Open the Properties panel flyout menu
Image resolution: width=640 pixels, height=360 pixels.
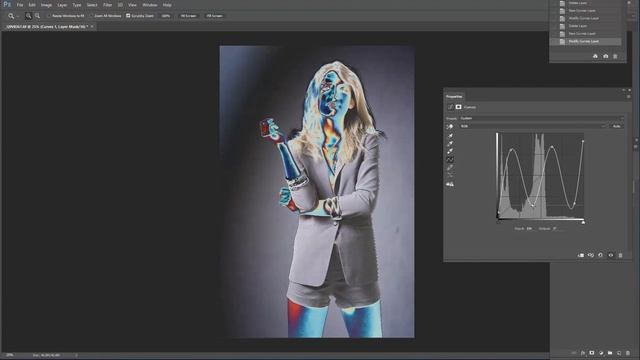pos(628,97)
